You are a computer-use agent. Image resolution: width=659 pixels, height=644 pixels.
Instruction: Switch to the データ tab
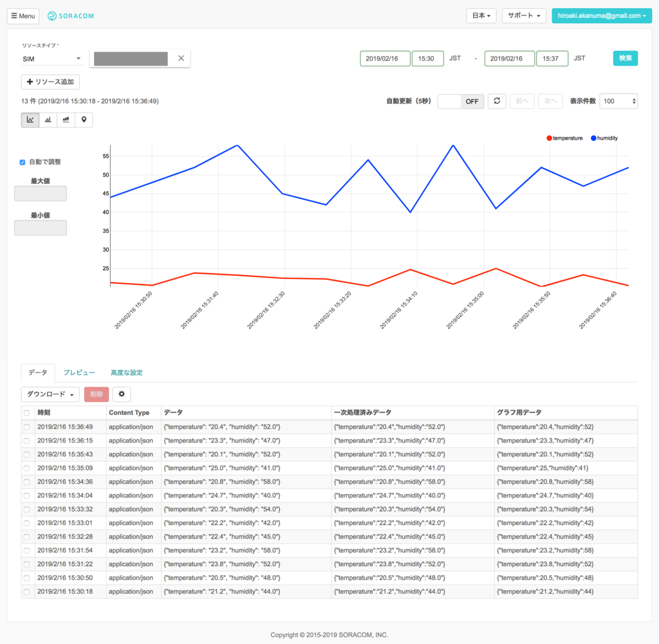point(38,373)
